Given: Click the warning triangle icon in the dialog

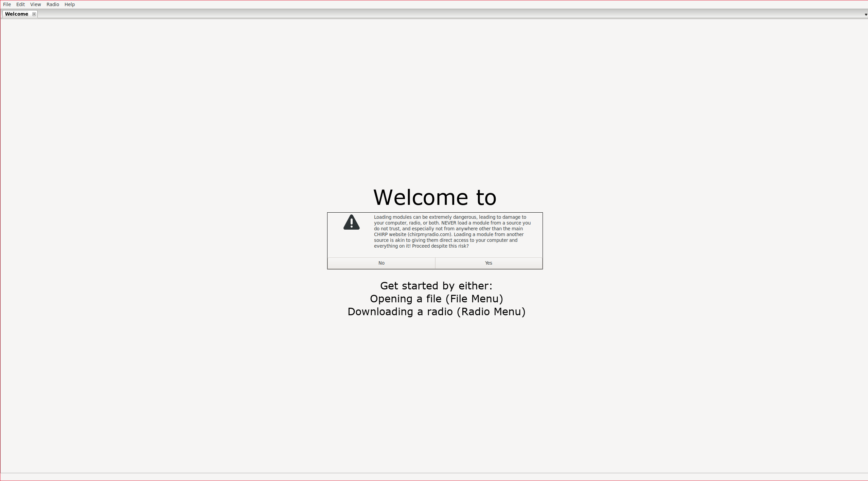Looking at the screenshot, I should pyautogui.click(x=351, y=222).
